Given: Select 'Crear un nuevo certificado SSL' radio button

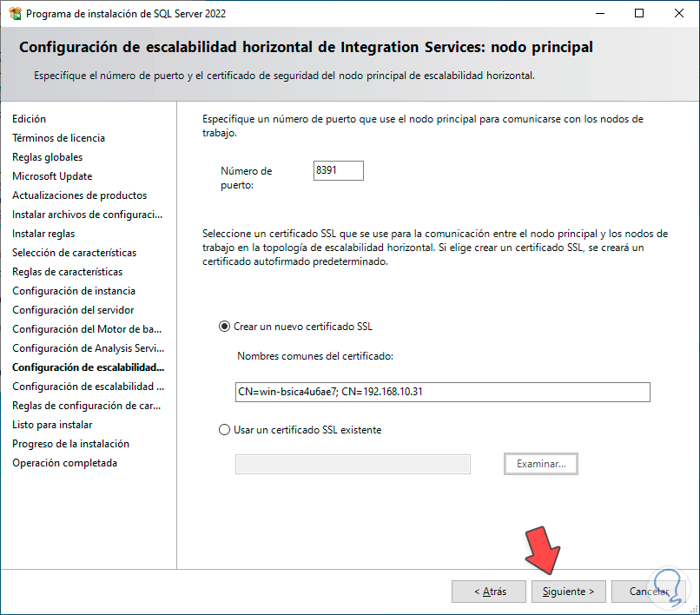Looking at the screenshot, I should pyautogui.click(x=224, y=327).
